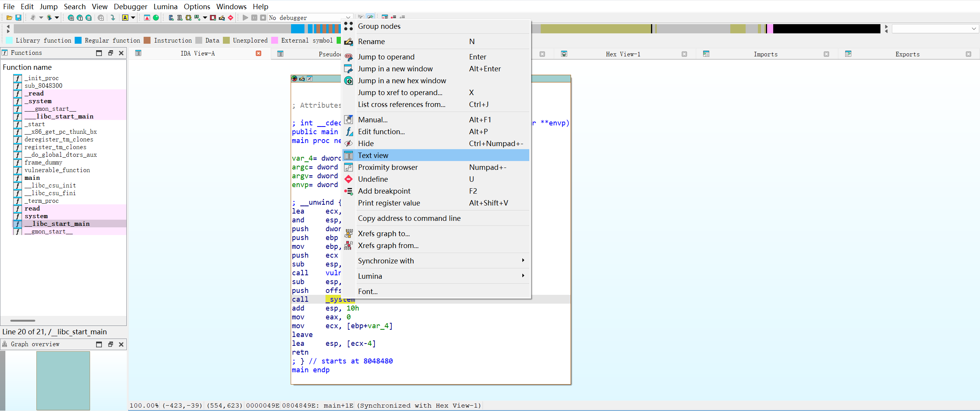The height and width of the screenshot is (411, 980).
Task: Open the jump-back history dropdown arrow
Action: 41,18
